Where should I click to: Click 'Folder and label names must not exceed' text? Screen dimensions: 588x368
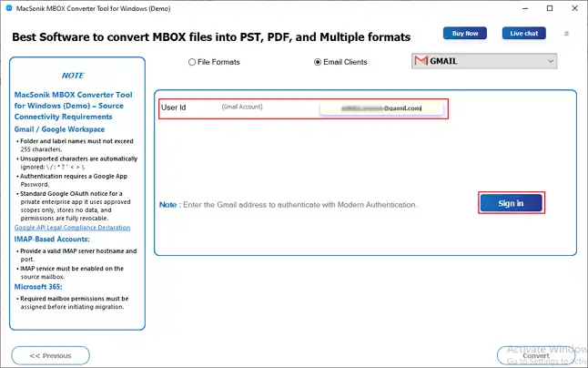76,145
